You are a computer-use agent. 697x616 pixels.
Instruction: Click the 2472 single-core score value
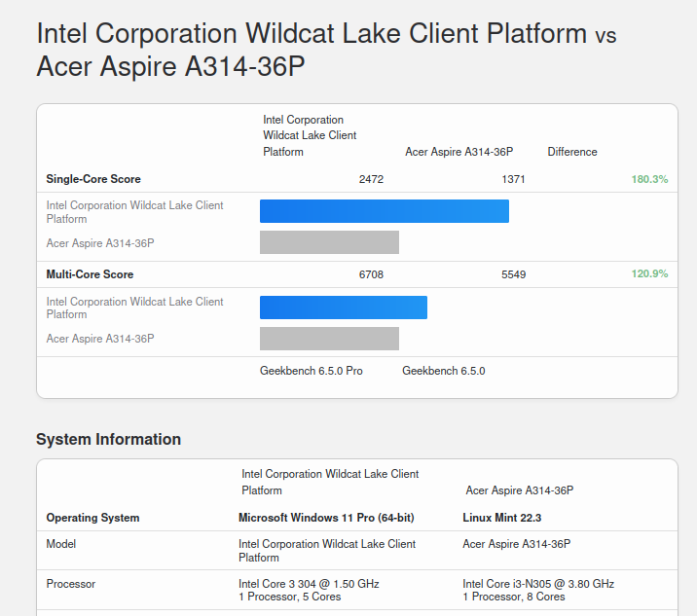[x=371, y=179]
